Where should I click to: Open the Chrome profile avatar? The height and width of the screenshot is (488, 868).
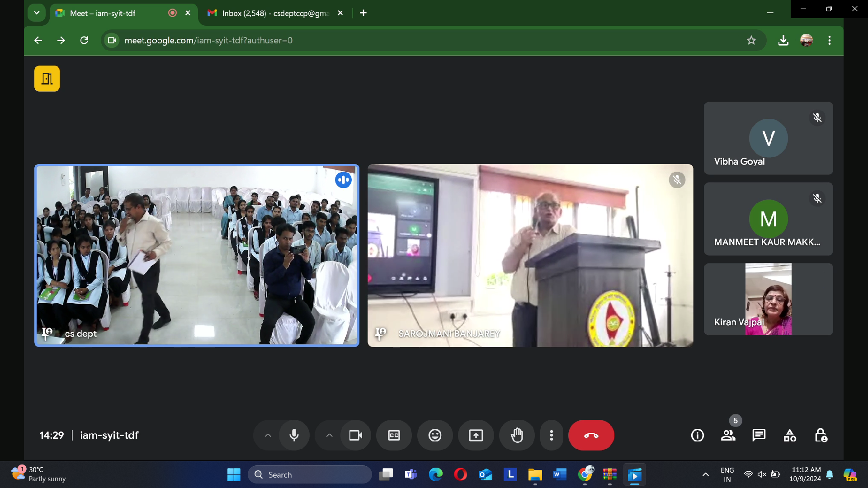[x=807, y=40]
